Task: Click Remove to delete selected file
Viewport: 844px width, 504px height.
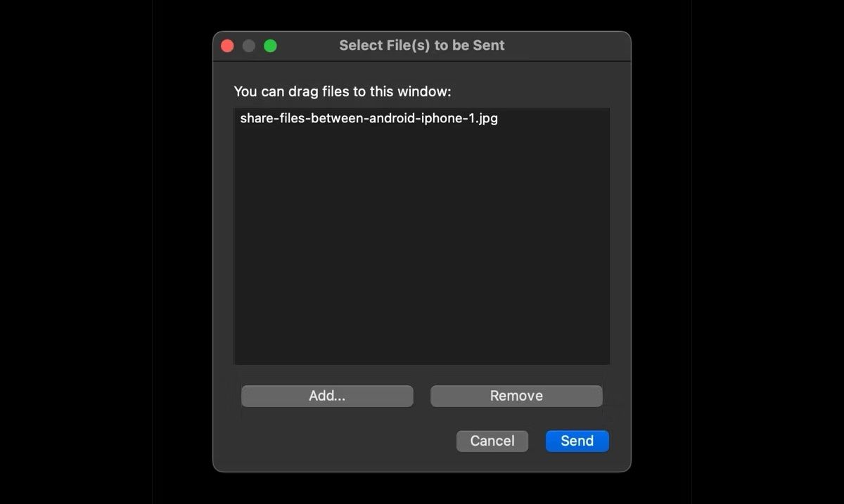Action: pos(516,396)
